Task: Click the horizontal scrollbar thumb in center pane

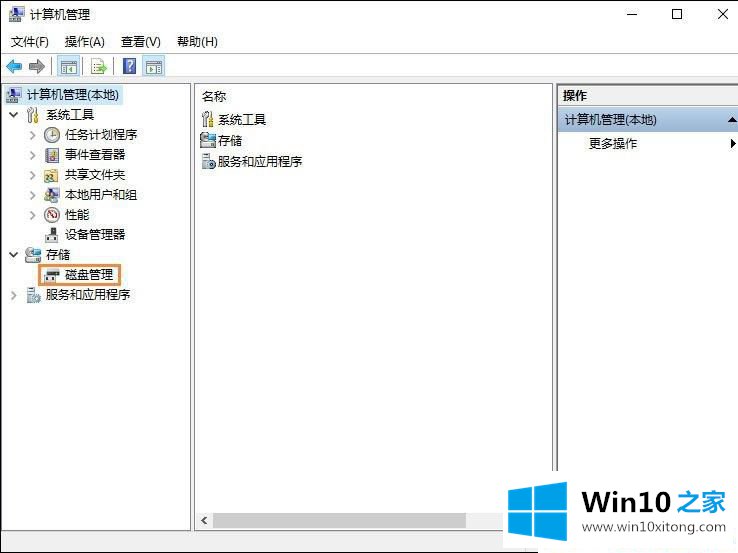Action: click(339, 521)
